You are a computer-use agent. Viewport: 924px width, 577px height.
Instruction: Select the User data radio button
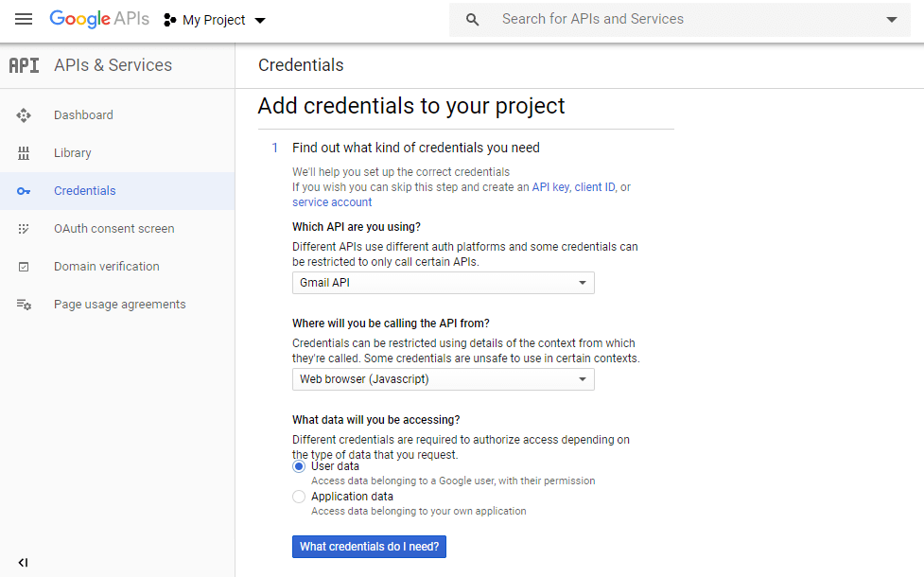pyautogui.click(x=299, y=466)
